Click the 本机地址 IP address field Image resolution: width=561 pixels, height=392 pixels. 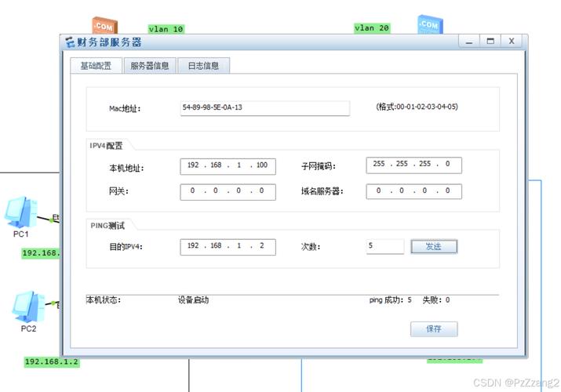click(228, 165)
